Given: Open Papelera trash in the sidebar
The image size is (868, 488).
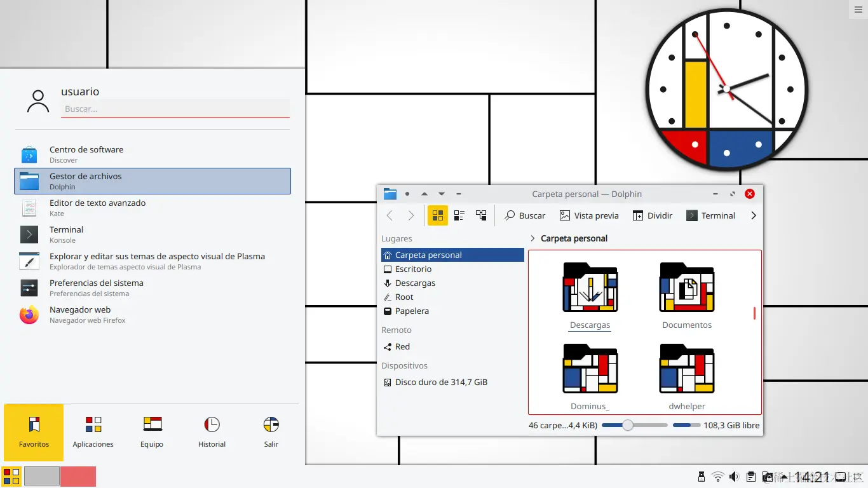Looking at the screenshot, I should click(x=452, y=311).
